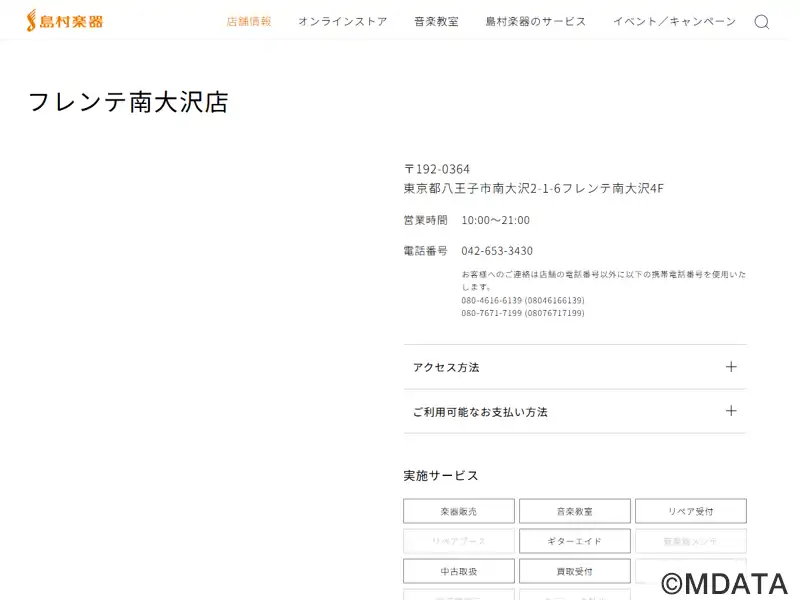Click the 買取受付 service button

574,571
